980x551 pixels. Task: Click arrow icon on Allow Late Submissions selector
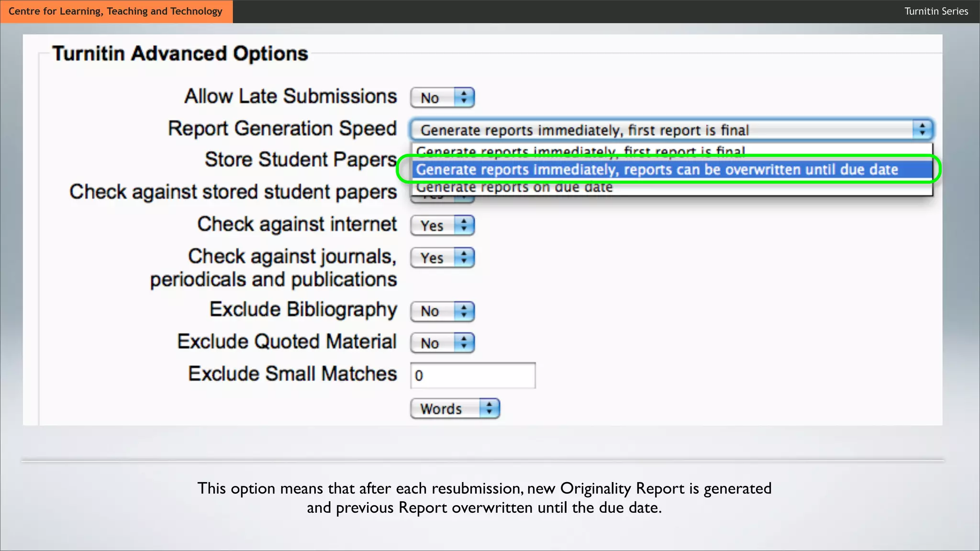[x=464, y=98]
